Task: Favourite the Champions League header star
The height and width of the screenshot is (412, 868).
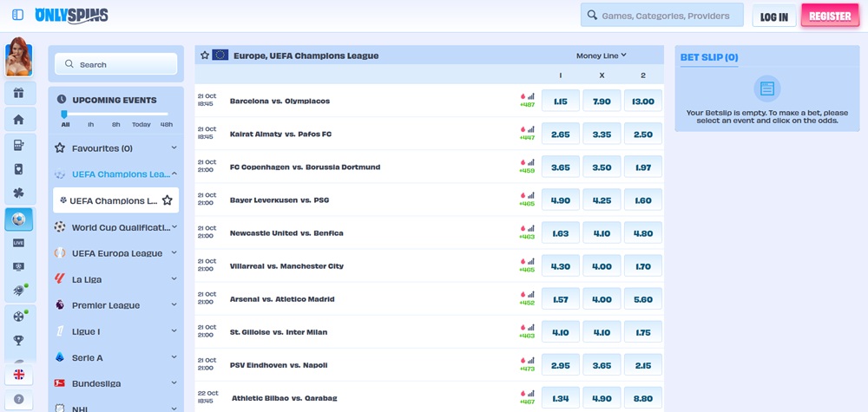Action: point(205,56)
